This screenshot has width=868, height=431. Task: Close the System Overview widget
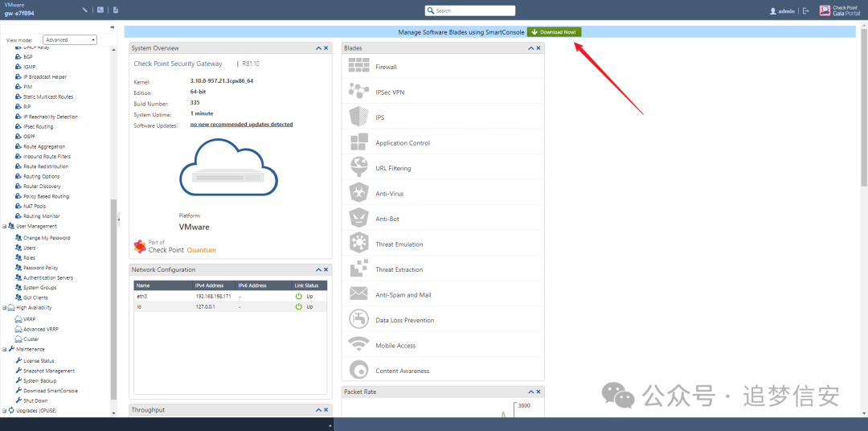(326, 48)
